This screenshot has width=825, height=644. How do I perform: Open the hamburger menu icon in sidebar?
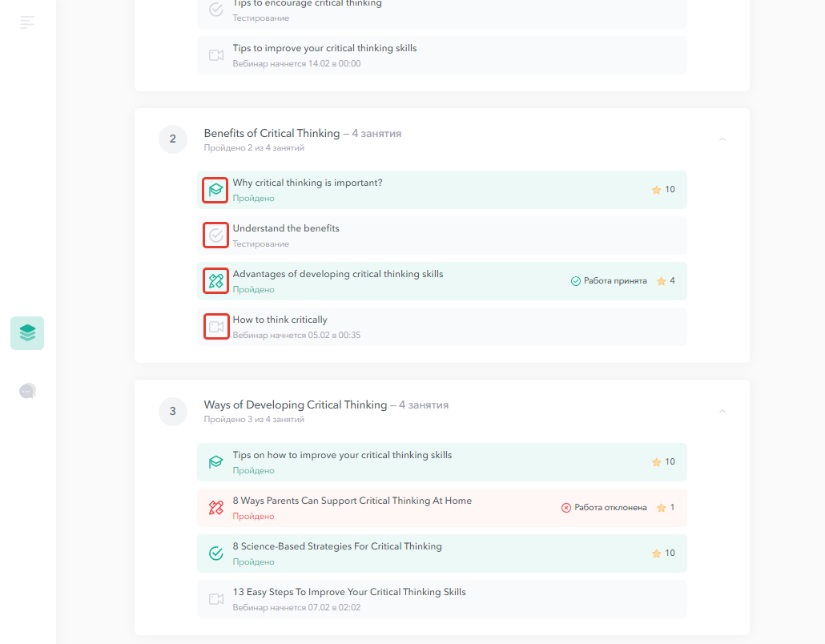pos(27,22)
